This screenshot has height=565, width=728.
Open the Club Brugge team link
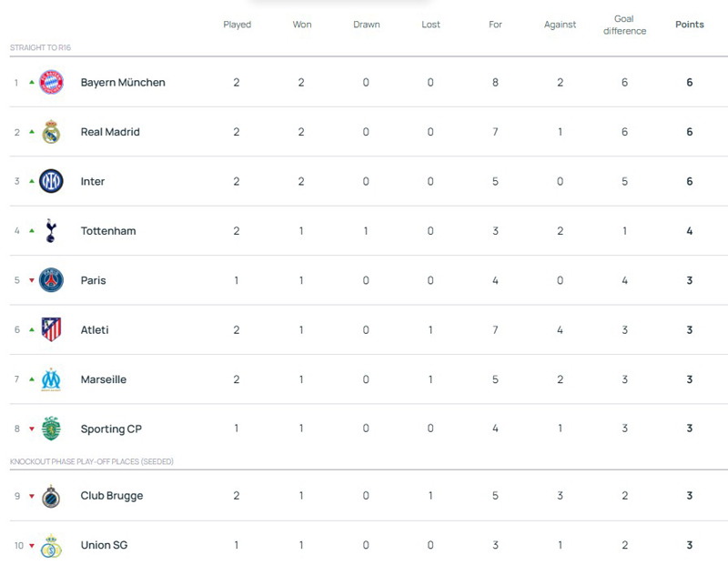[x=112, y=496]
